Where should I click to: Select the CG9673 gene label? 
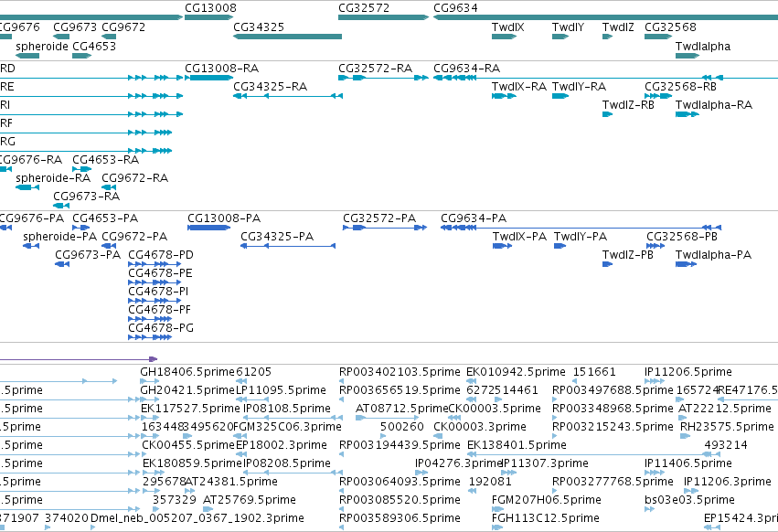point(75,27)
